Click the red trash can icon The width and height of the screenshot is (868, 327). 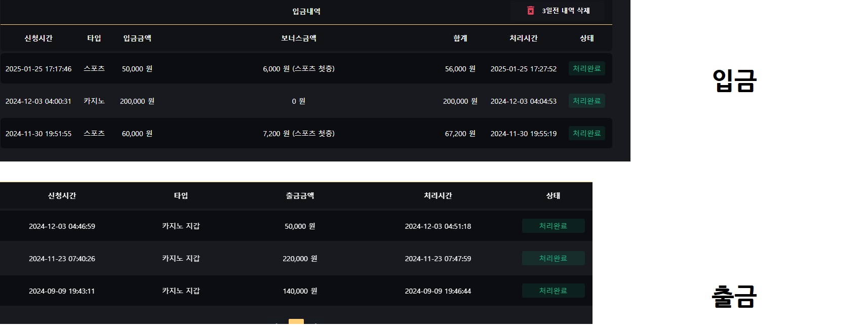530,11
